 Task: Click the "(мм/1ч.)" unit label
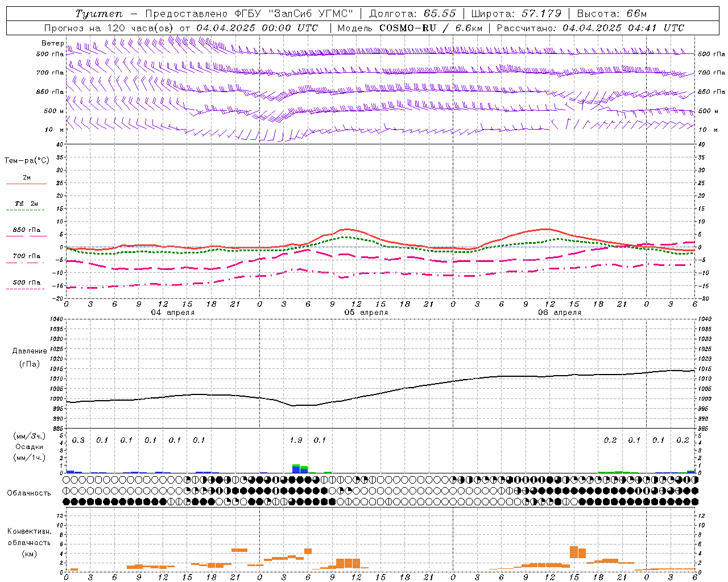pyautogui.click(x=30, y=458)
